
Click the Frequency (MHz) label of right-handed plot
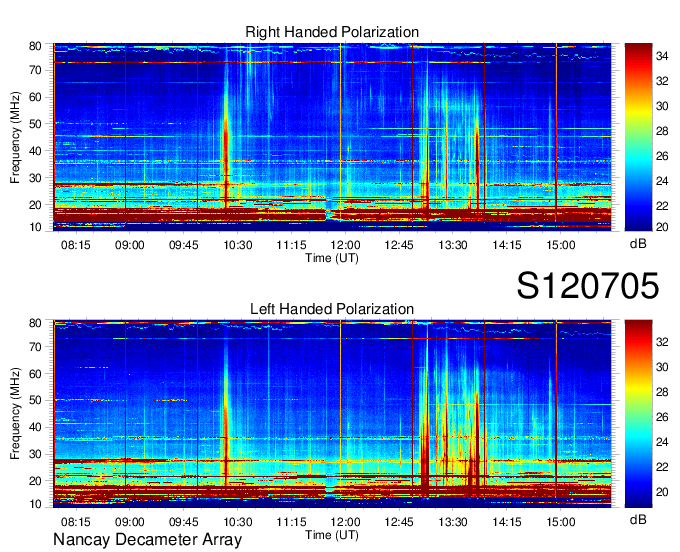[15, 137]
